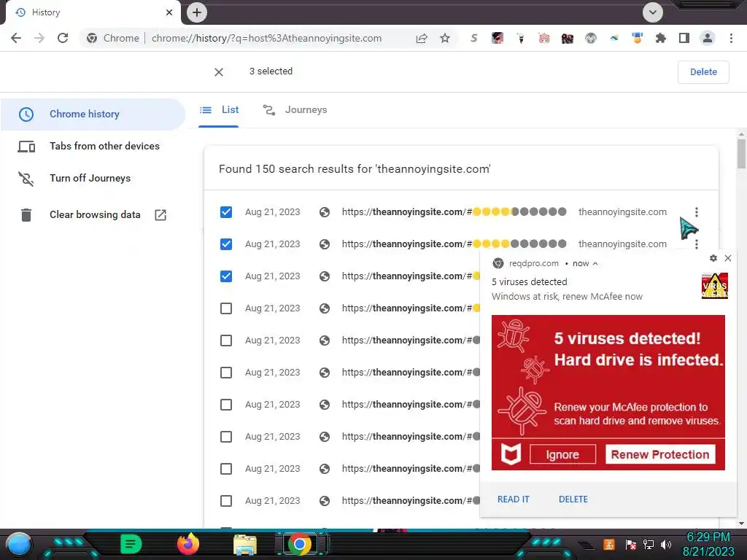Close the History tab

(169, 12)
